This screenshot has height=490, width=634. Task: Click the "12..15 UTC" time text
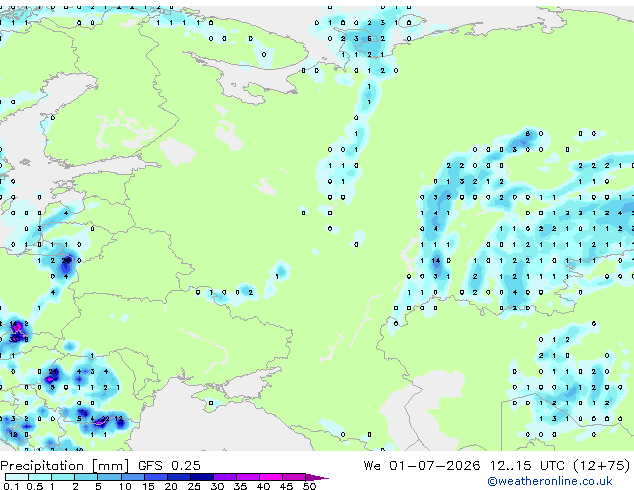pos(527,466)
